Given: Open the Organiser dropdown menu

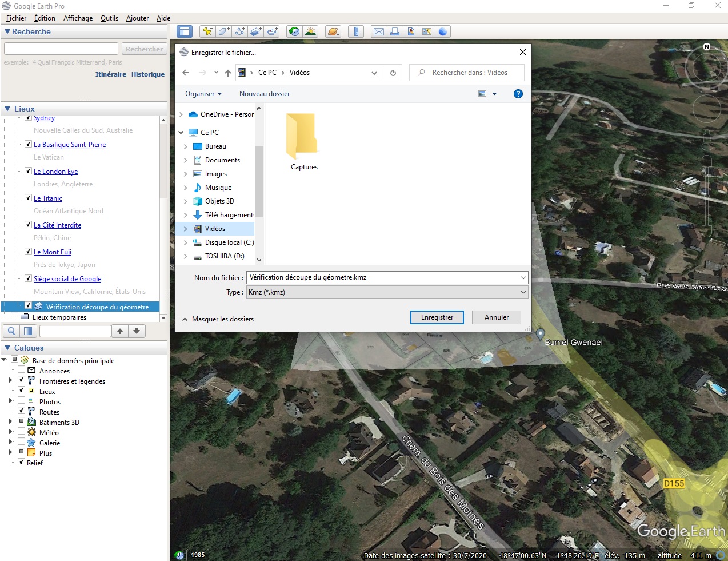Looking at the screenshot, I should (x=203, y=94).
